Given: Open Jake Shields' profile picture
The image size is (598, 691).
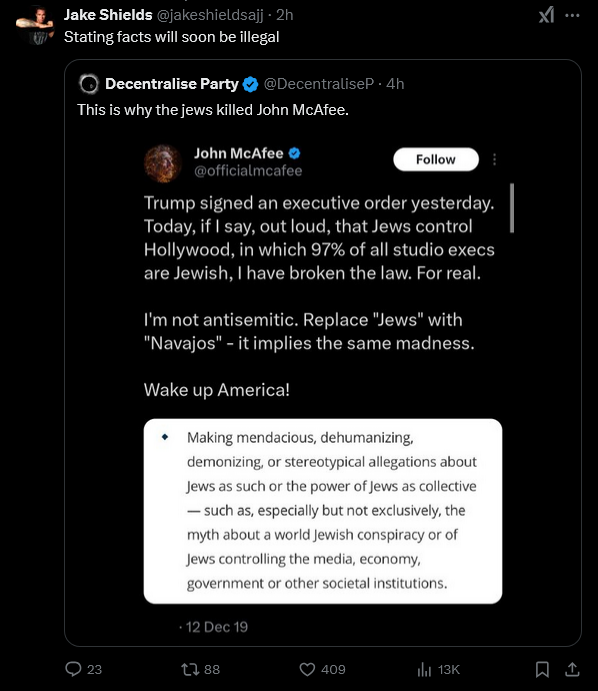Looking at the screenshot, I should click(x=35, y=26).
